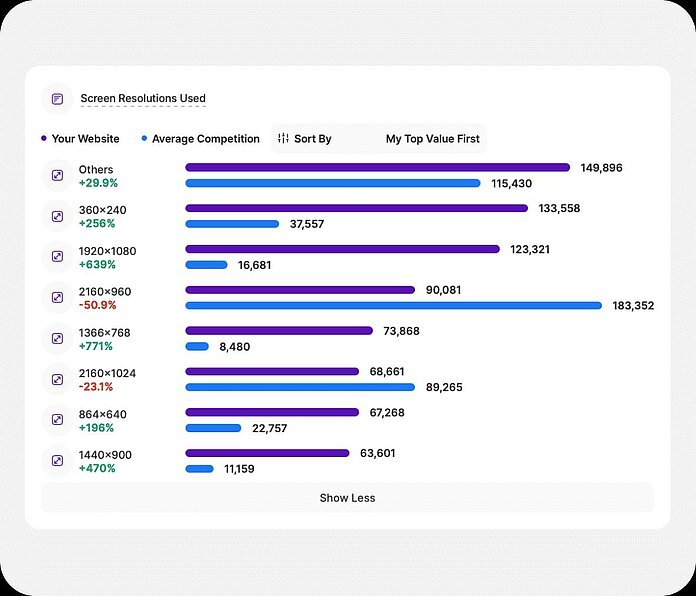696x596 pixels.
Task: Click the Sort By sliders icon
Action: coord(283,139)
